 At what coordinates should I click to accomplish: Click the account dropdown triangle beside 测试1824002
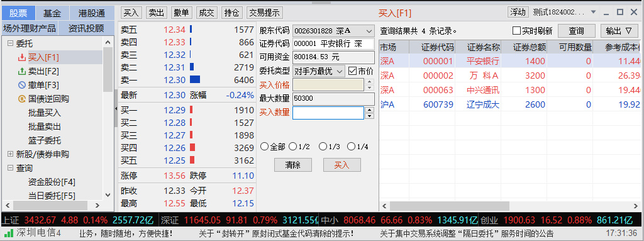tap(594, 13)
